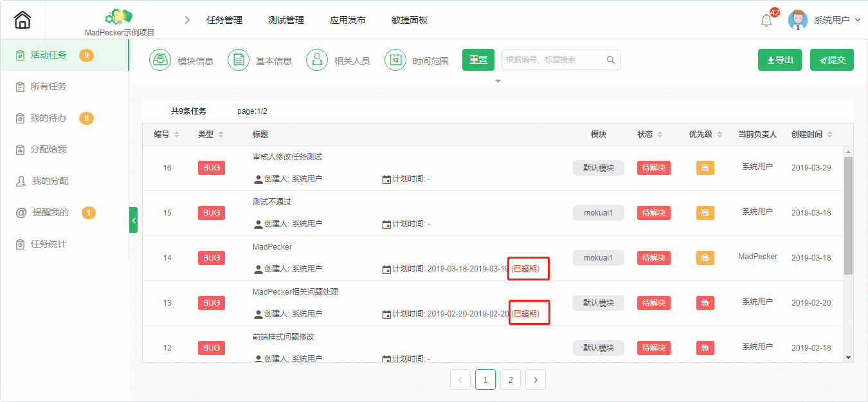Click the 基本信息 filter icon

(239, 60)
